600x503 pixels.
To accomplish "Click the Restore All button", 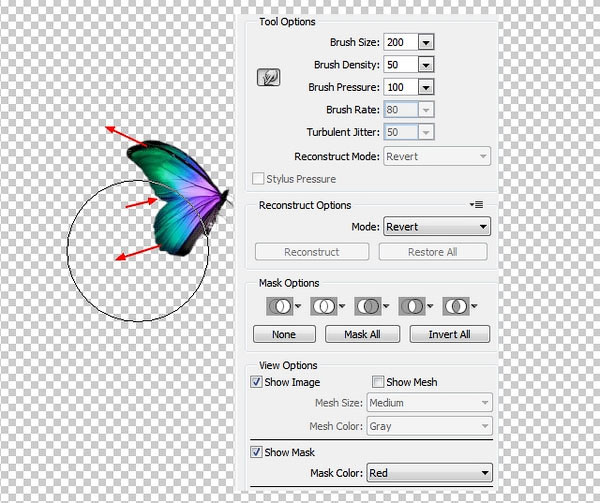I will click(433, 252).
